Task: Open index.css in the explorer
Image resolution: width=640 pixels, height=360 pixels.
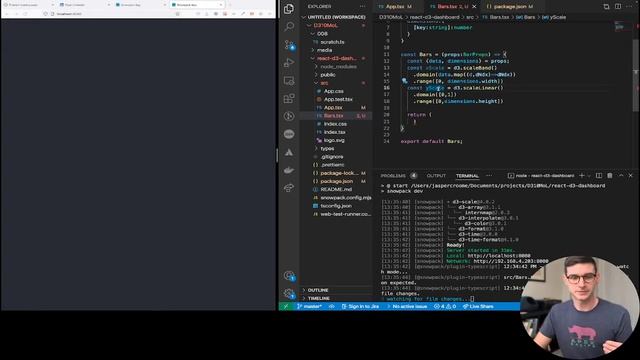Action: [x=336, y=124]
